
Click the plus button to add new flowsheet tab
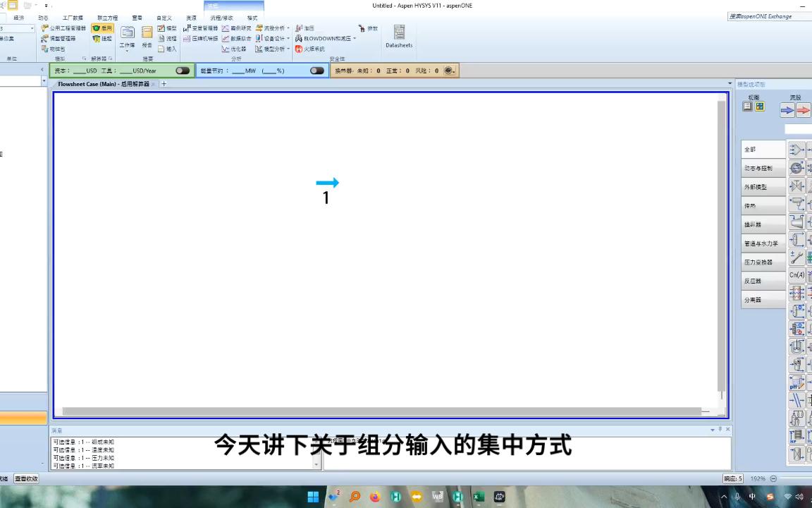[x=164, y=83]
